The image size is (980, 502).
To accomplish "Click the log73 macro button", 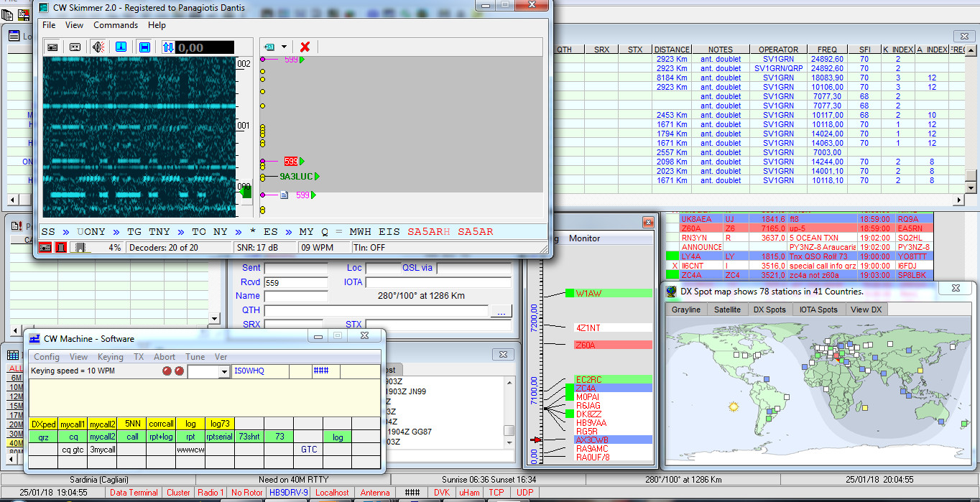I will pos(220,424).
